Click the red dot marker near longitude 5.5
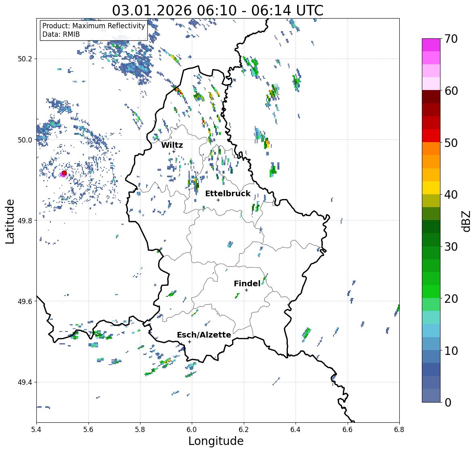Viewport: 476px width, 451px height. click(64, 173)
